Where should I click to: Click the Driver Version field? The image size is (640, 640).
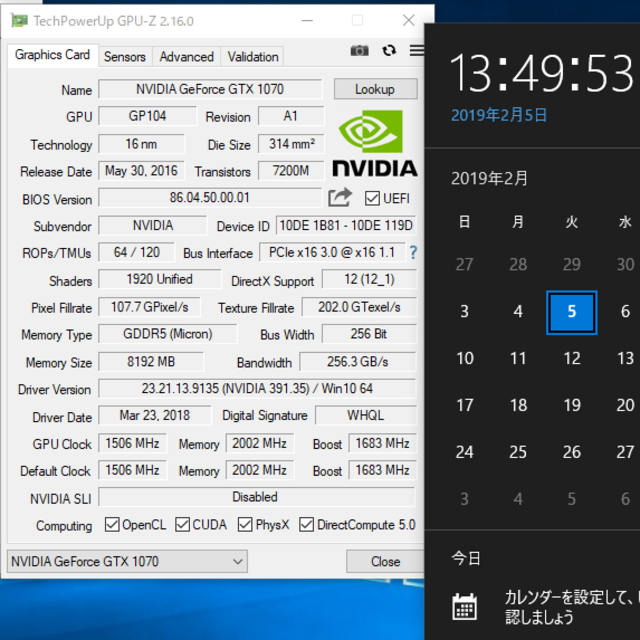(257, 389)
